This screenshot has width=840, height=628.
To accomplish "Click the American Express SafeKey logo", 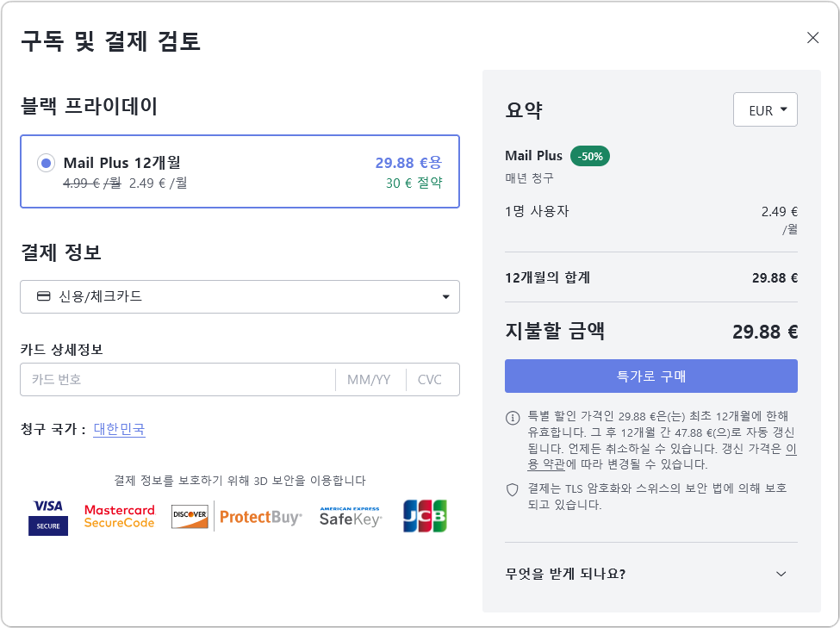I will 350,517.
